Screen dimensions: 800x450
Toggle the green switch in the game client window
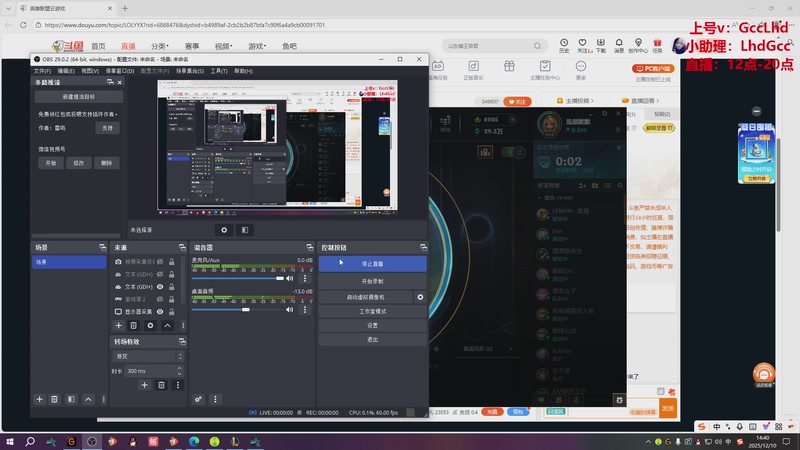click(x=513, y=152)
